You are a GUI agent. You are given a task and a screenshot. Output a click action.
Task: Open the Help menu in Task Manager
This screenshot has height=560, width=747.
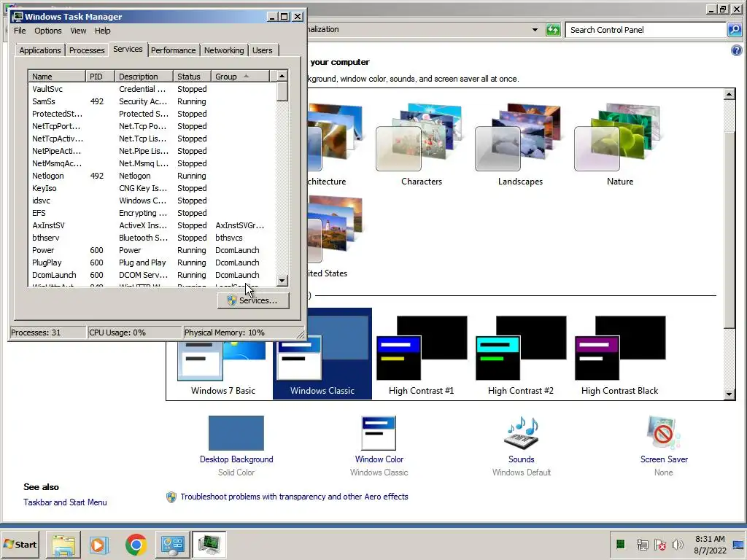tap(102, 31)
